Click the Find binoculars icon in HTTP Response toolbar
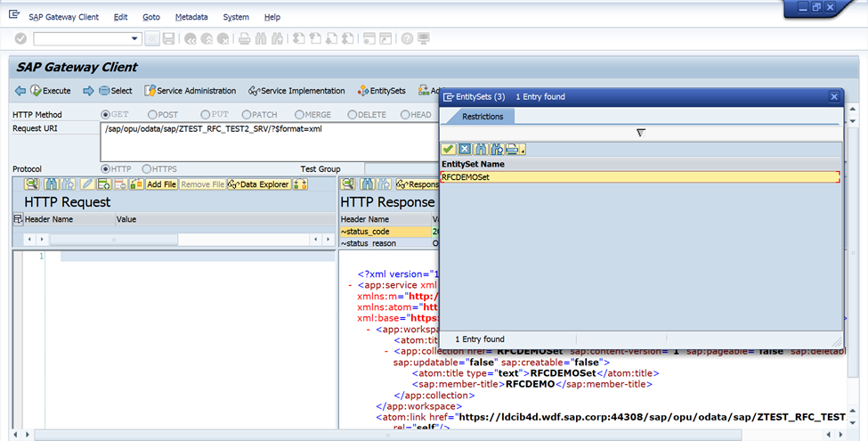 [368, 184]
